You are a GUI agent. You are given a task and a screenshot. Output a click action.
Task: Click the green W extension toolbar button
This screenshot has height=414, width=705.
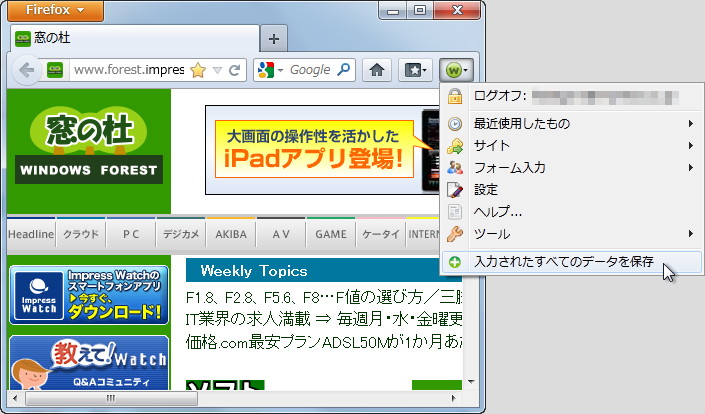click(x=456, y=70)
